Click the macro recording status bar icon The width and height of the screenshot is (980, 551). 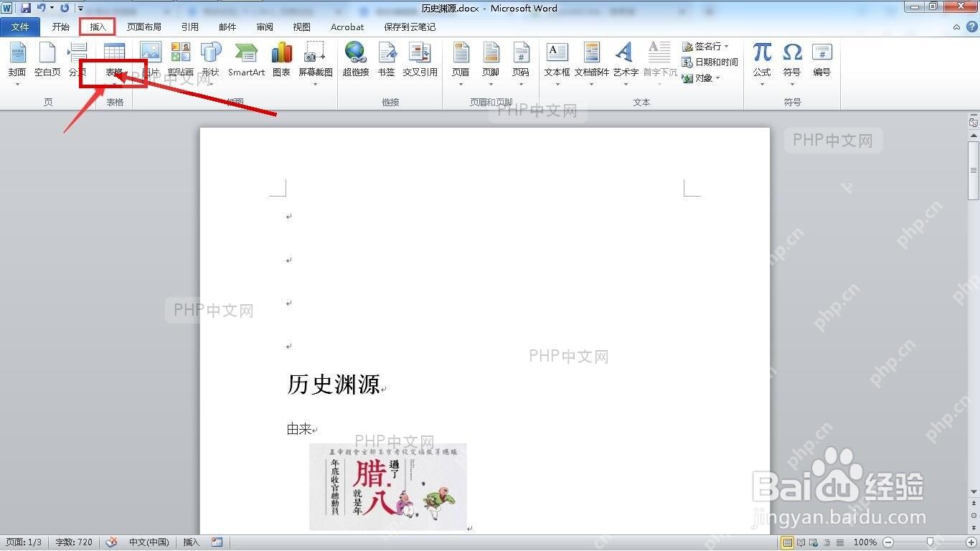pos(217,542)
